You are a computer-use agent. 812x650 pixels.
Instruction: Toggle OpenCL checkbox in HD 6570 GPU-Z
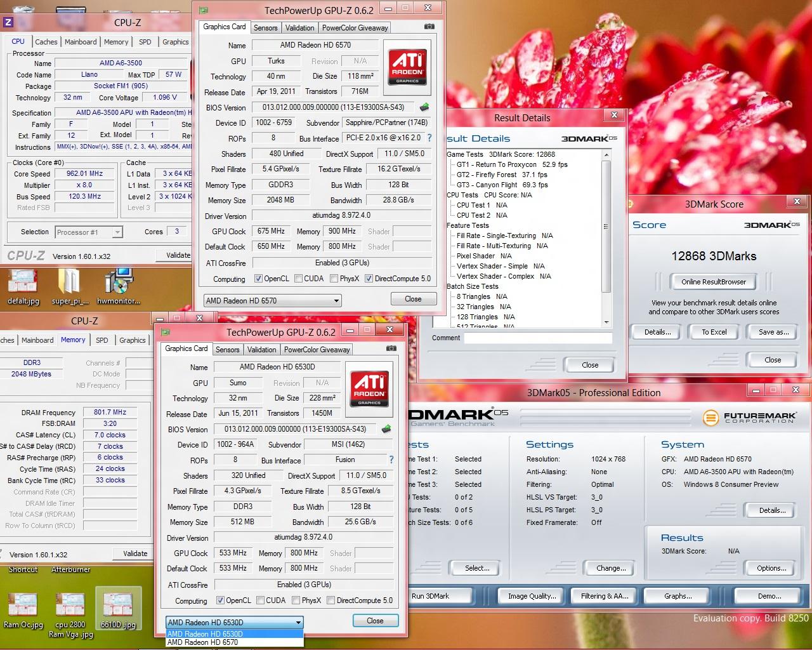[258, 279]
